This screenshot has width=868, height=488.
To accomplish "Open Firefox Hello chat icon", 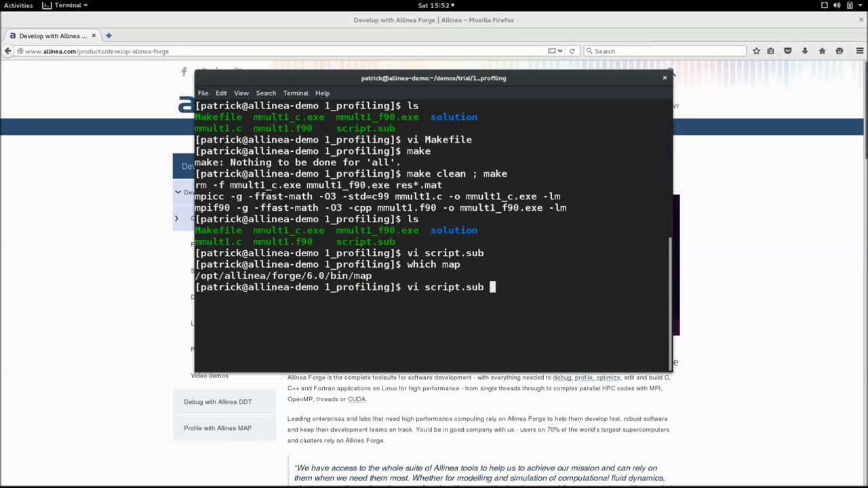I will [840, 51].
